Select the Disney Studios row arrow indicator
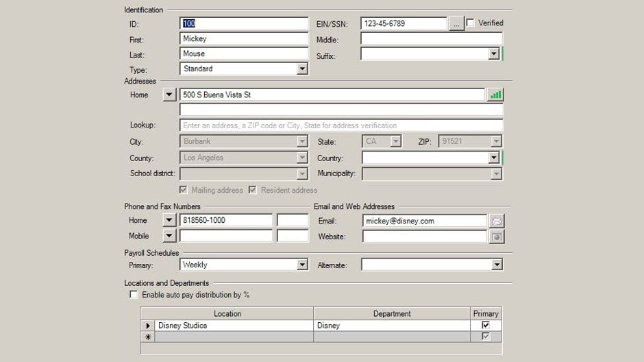The width and height of the screenshot is (644, 362). pyautogui.click(x=148, y=326)
